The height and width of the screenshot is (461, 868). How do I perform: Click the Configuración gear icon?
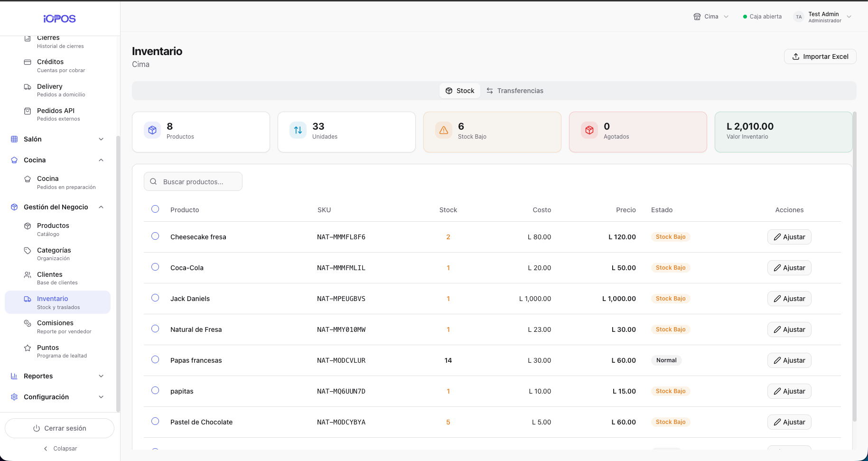pos(14,397)
